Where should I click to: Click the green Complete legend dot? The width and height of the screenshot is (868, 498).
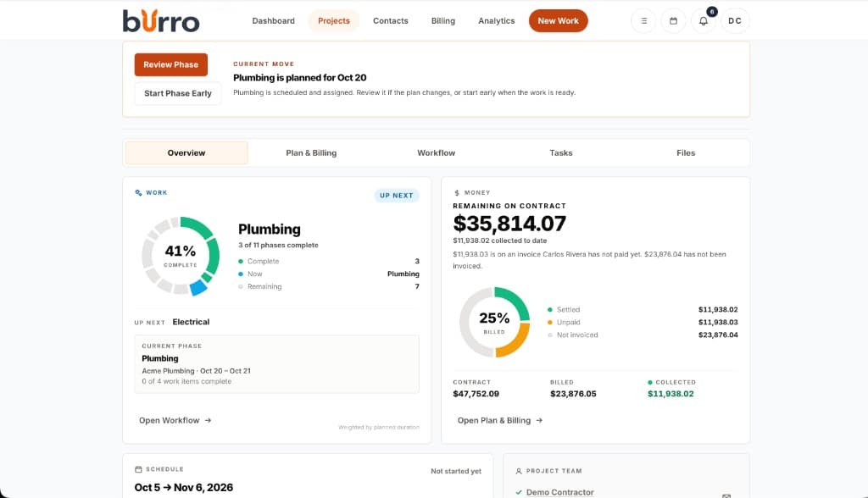click(241, 261)
